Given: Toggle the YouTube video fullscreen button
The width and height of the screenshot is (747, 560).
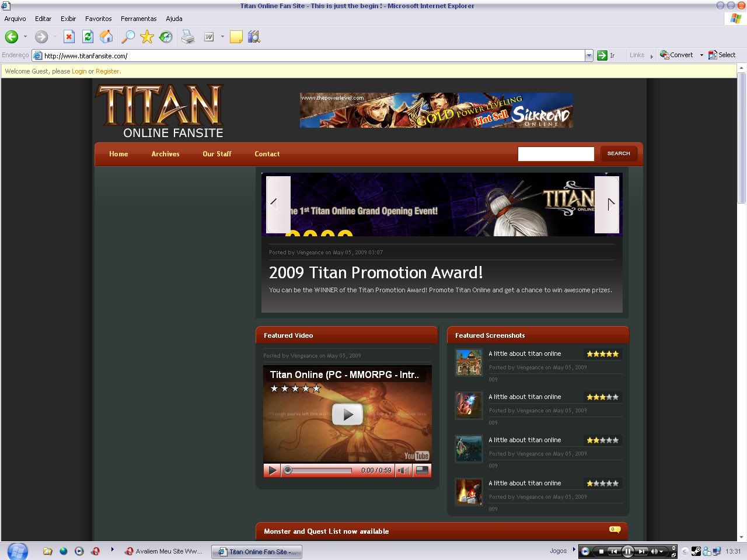Looking at the screenshot, I should point(422,470).
